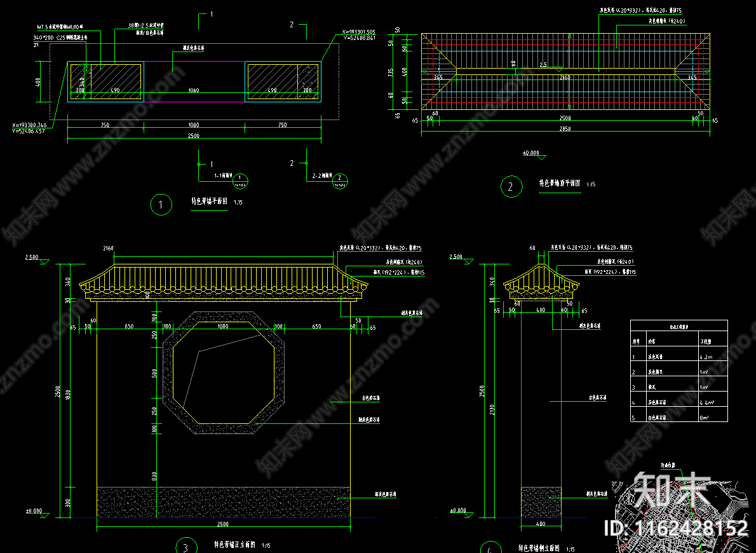756x553 pixels.
Task: Click the 2.500 elevation marker on front elevation
Action: 33,258
